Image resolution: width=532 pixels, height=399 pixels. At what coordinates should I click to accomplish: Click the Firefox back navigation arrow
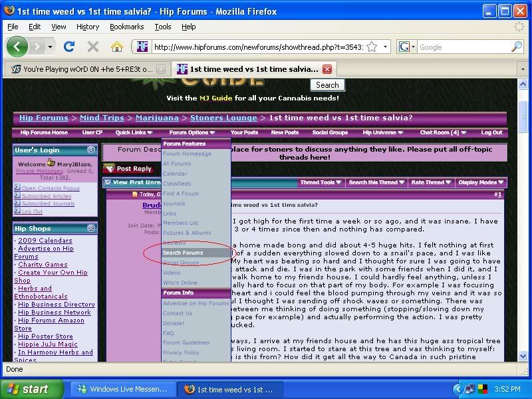pos(18,47)
